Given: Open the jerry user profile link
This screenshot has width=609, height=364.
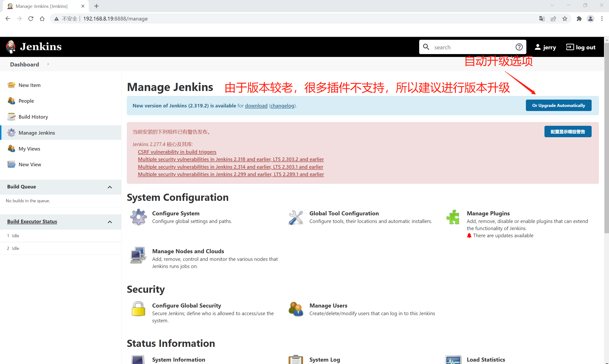Looking at the screenshot, I should (545, 47).
